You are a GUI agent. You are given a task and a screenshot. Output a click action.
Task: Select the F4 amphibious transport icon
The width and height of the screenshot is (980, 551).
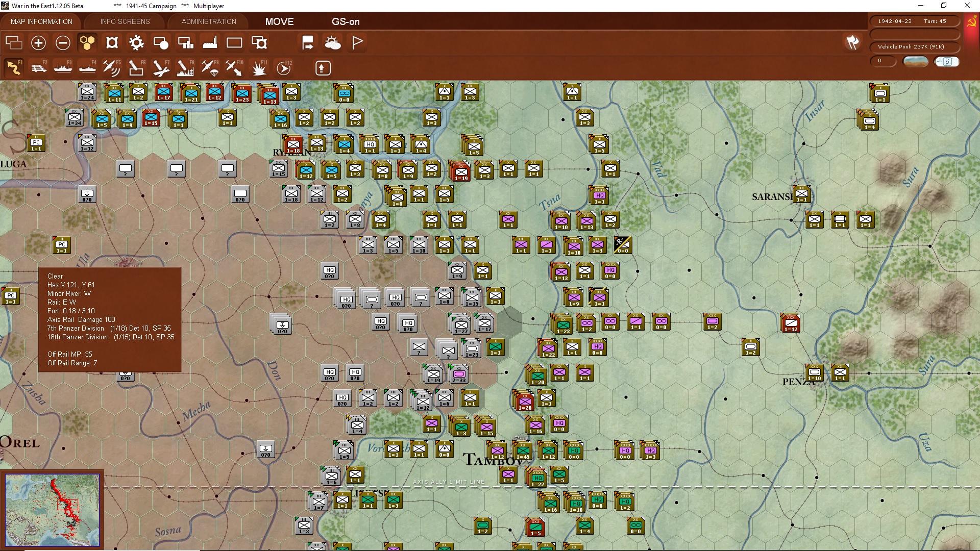tap(87, 68)
